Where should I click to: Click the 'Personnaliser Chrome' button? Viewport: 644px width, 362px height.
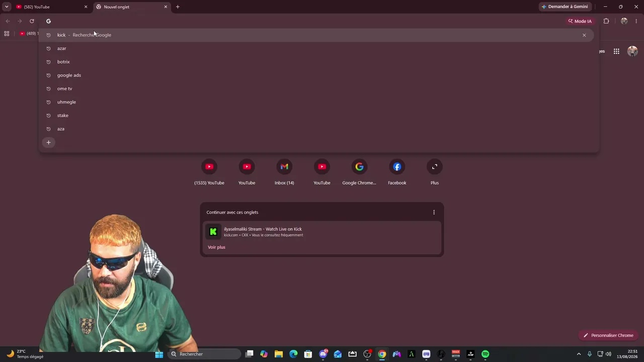pyautogui.click(x=609, y=335)
